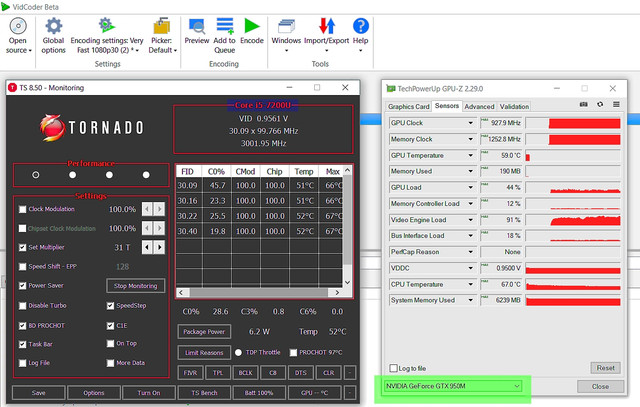Click Reset button in GPU-Z
Image resolution: width=640 pixels, height=407 pixels.
tap(606, 368)
